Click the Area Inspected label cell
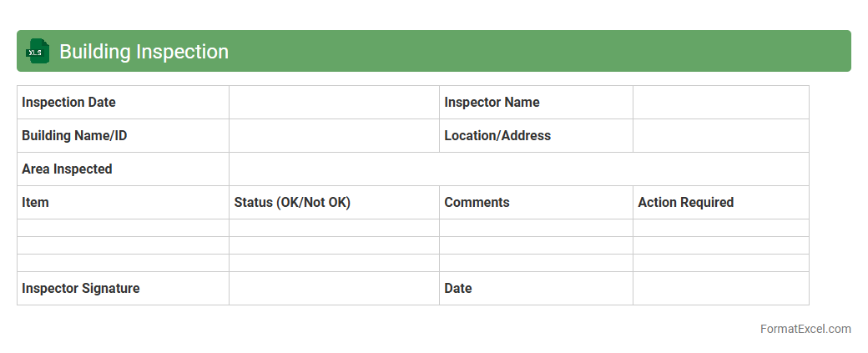This screenshot has width=868, height=353. (x=123, y=169)
